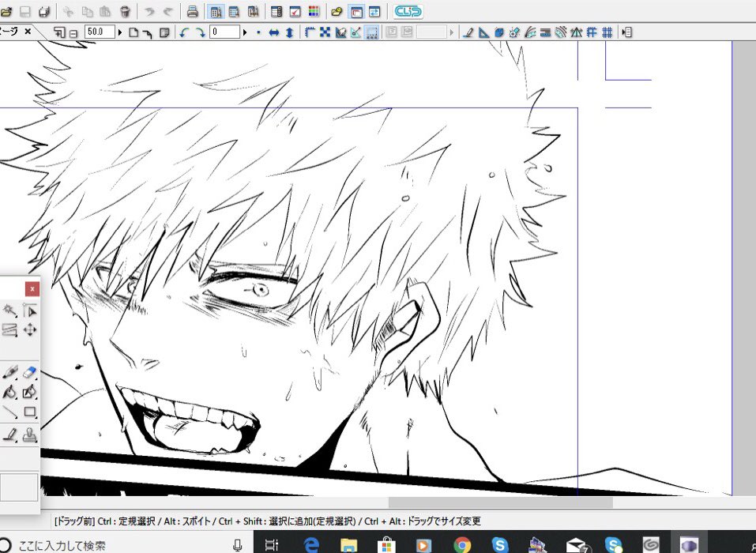Toggle the main Snap pen icon
This screenshot has height=553, width=756.
tap(468, 32)
